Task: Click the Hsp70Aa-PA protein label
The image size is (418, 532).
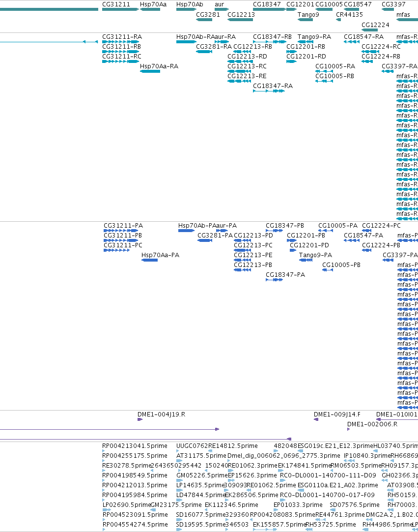Action: (x=160, y=255)
